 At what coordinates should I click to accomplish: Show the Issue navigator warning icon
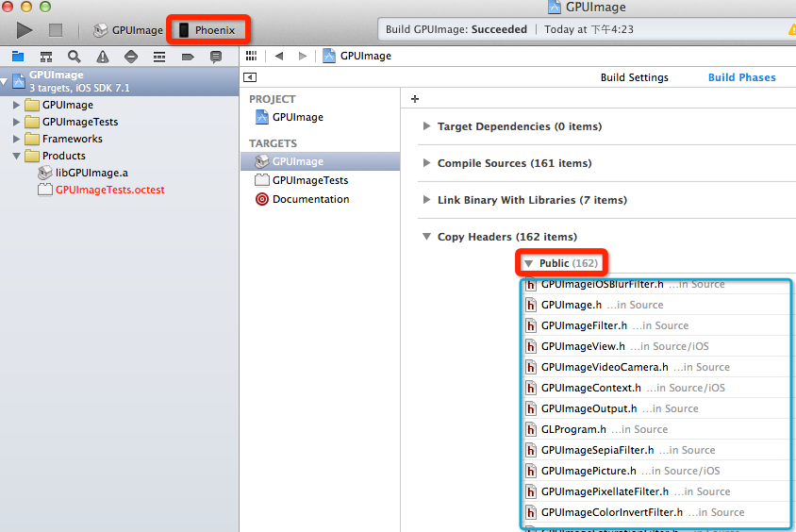pyautogui.click(x=102, y=57)
